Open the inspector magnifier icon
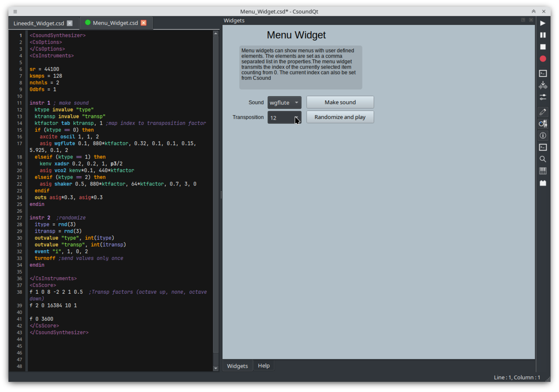Image resolution: width=559 pixels, height=392 pixels. [x=543, y=159]
